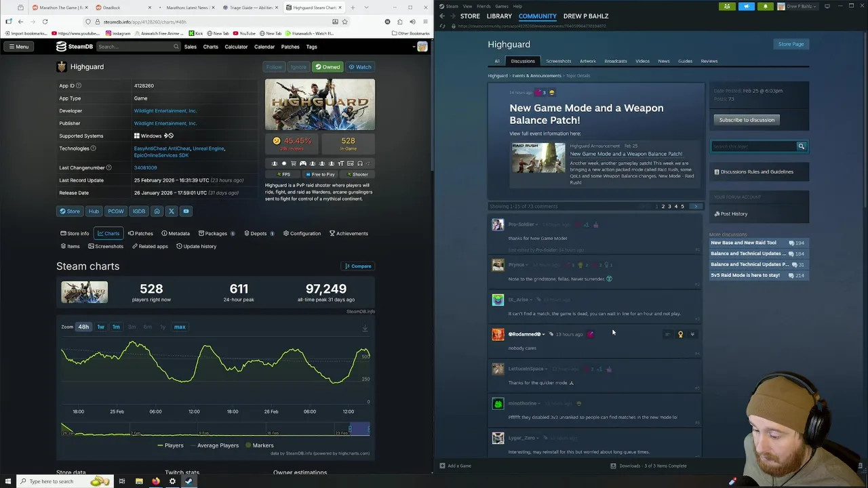Click Subscribe to discussion button
868x488 pixels.
coord(747,120)
